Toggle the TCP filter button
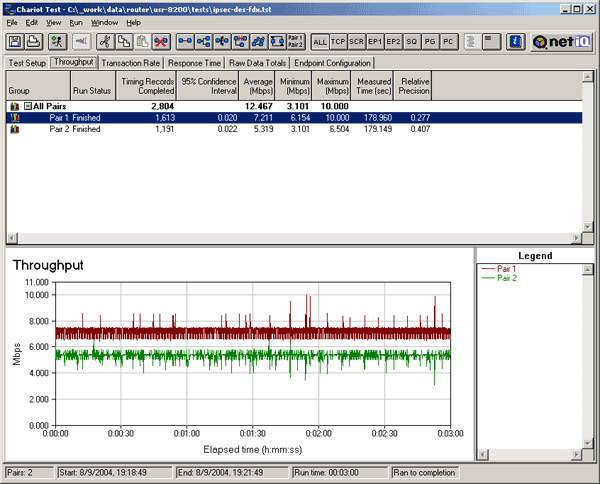The image size is (600, 484). click(x=338, y=42)
